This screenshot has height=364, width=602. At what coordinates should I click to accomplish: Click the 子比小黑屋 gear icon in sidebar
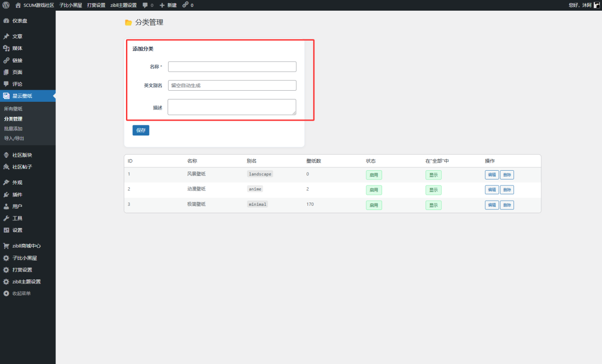click(x=6, y=258)
